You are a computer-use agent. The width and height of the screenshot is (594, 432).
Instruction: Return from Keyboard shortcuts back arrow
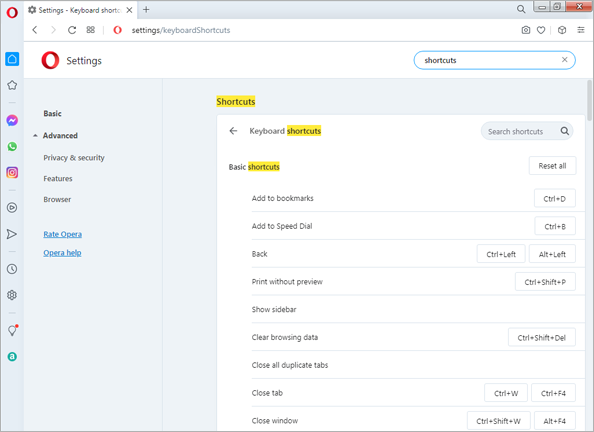233,131
